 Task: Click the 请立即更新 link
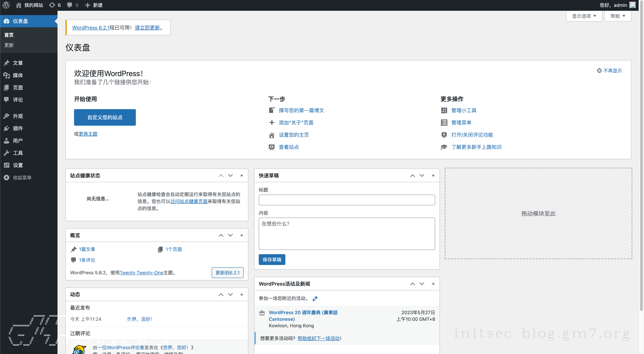pos(147,27)
